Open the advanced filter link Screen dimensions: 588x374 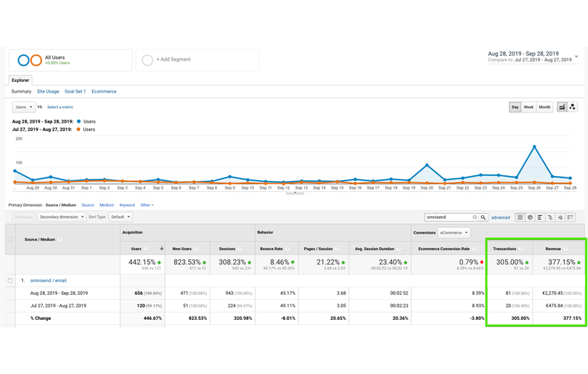500,217
